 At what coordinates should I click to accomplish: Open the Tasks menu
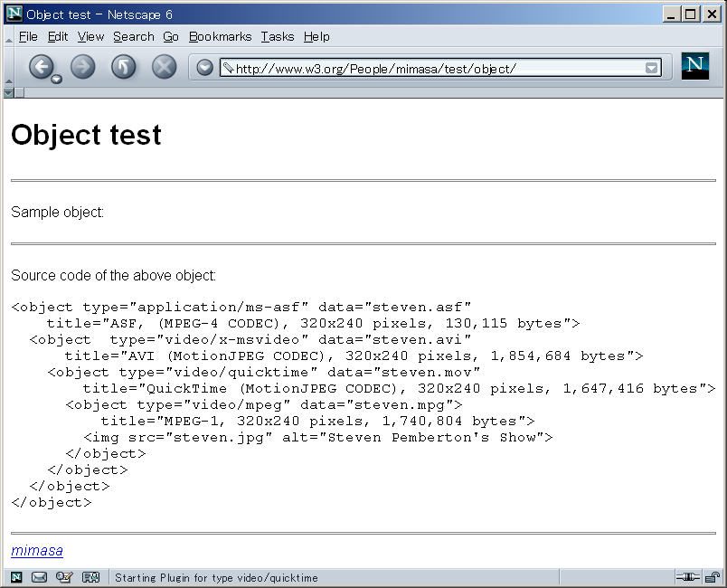(277, 36)
